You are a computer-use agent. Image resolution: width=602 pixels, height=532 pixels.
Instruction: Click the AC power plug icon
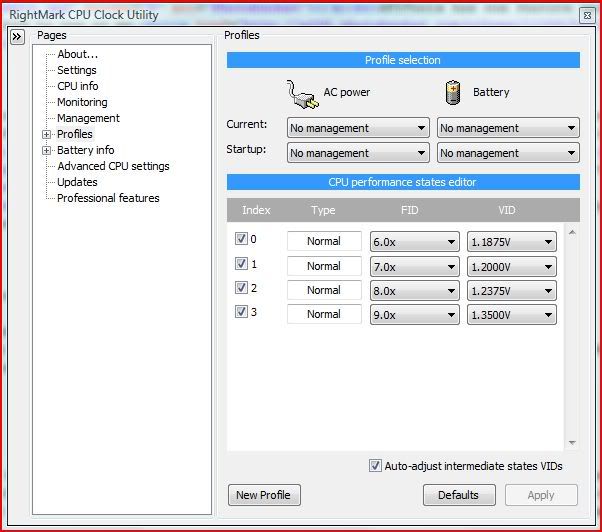[x=303, y=94]
